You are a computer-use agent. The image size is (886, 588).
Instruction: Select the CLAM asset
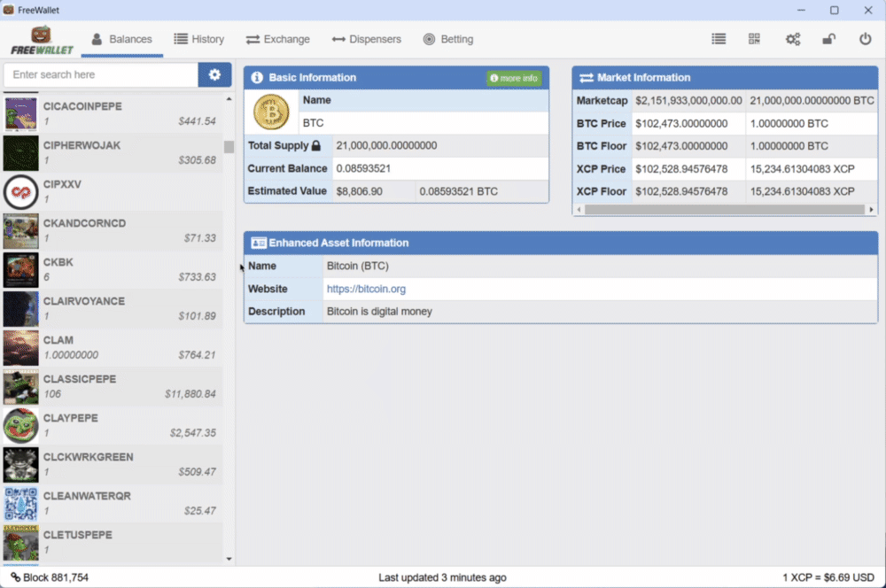point(113,347)
